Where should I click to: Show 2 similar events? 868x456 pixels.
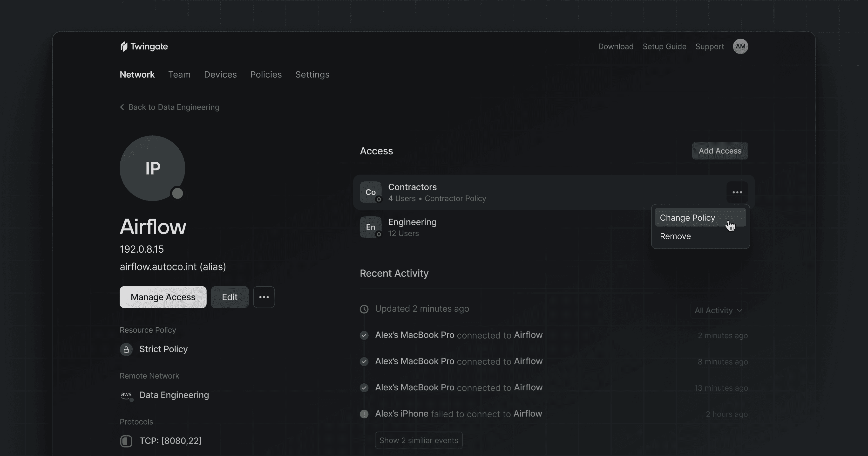(x=419, y=441)
